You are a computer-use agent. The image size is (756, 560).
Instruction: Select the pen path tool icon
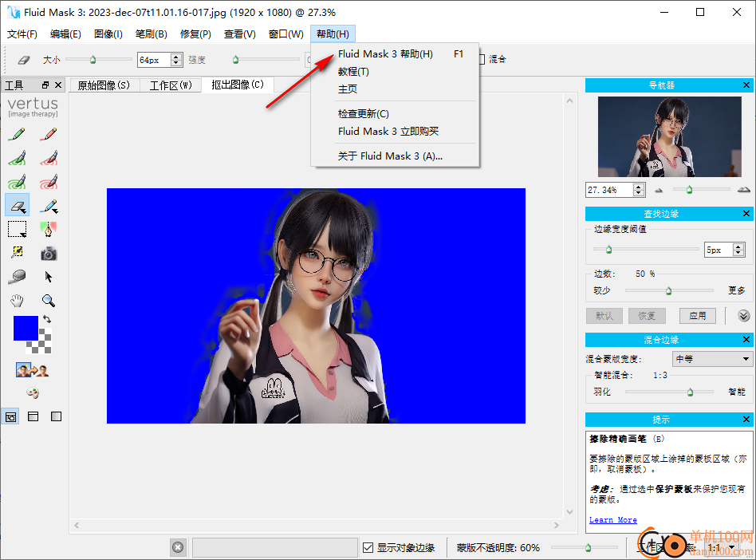point(48,229)
